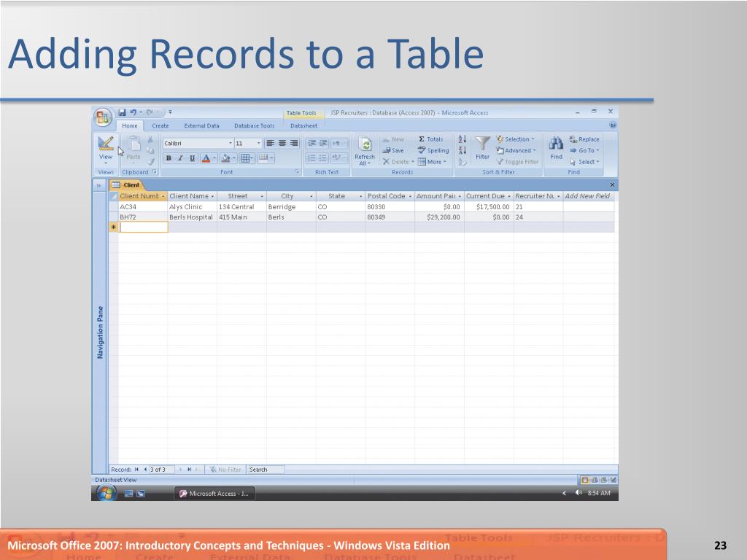The height and width of the screenshot is (560, 747).
Task: Toggle Underline formatting
Action: (x=192, y=158)
